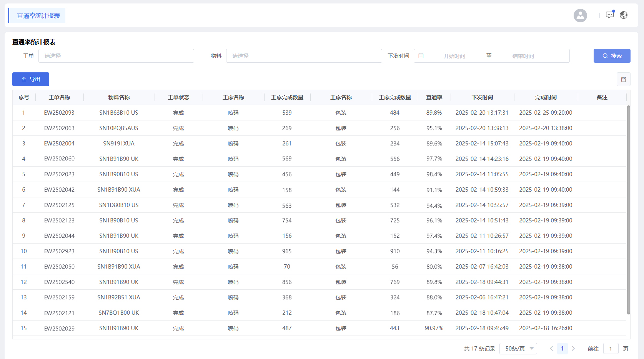
Task: Select work order EW2502029 cell
Action: point(59,329)
